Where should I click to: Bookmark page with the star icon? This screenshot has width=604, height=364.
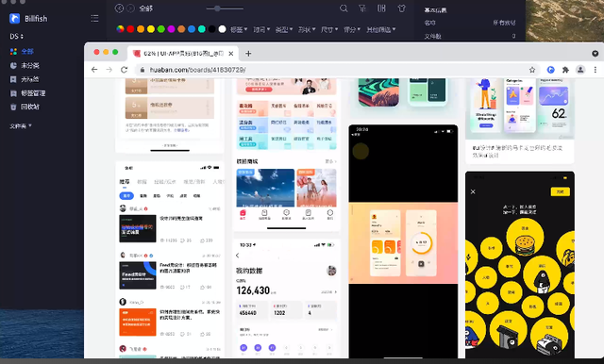tap(532, 70)
